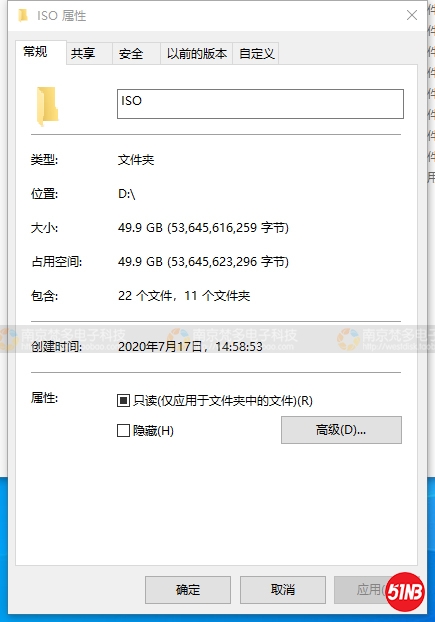Open advanced attributes via 高级(D)... button
Image resolution: width=435 pixels, height=622 pixels.
(x=341, y=430)
